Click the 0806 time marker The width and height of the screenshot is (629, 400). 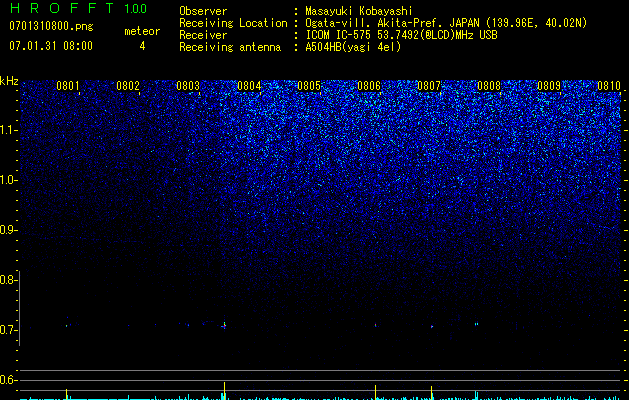(x=369, y=86)
